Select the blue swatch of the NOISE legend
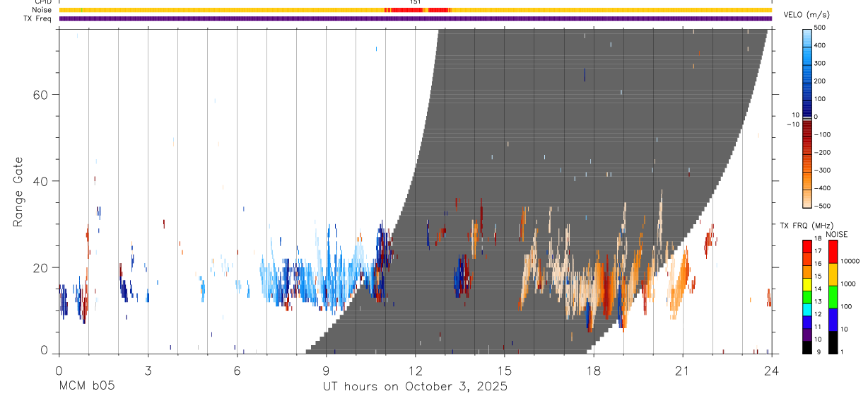The image size is (868, 401). pos(833,319)
